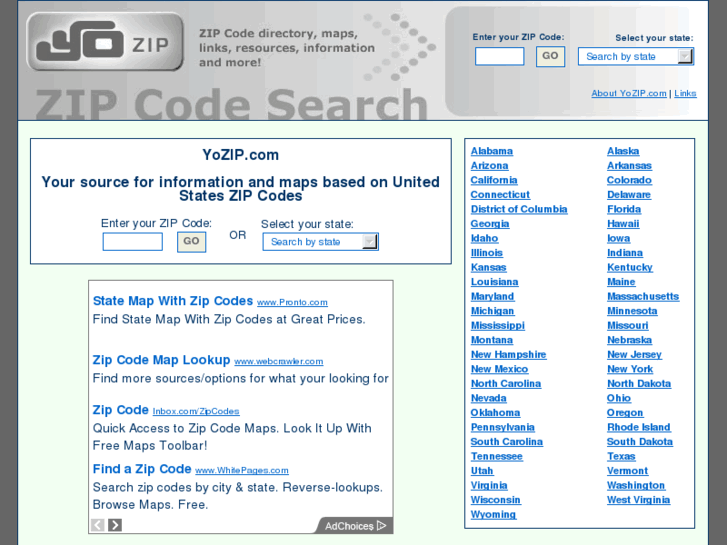Open 'Zip Code Map Lookup' ad
This screenshot has height=545, width=727.
click(x=161, y=360)
